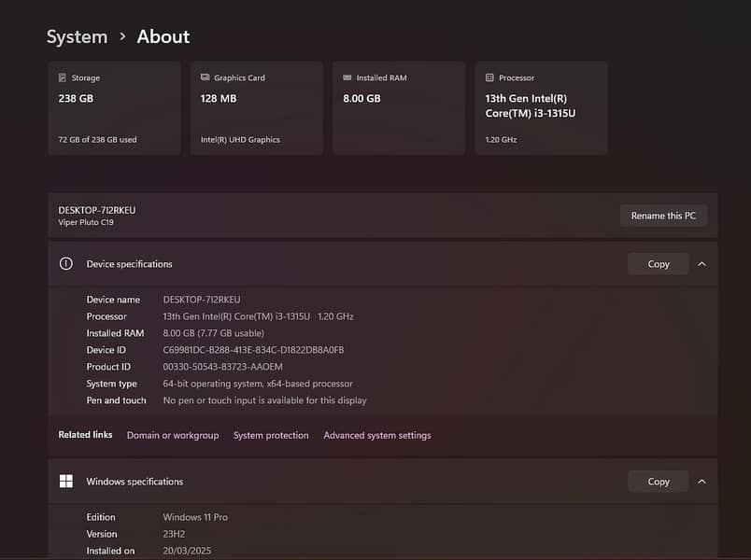Viewport: 751px width, 560px height.
Task: Click the Related links label
Action: 85,435
